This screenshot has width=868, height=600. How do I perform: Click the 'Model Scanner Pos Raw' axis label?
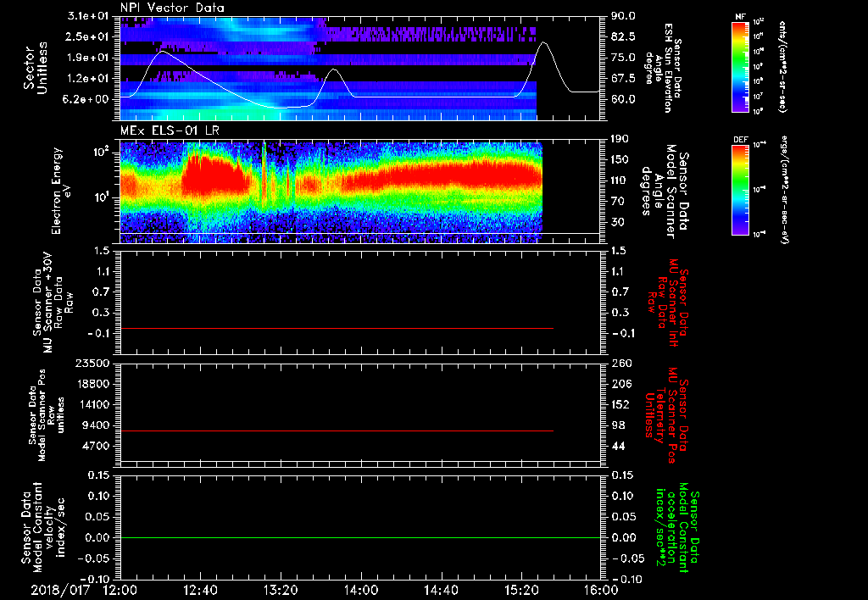point(47,414)
